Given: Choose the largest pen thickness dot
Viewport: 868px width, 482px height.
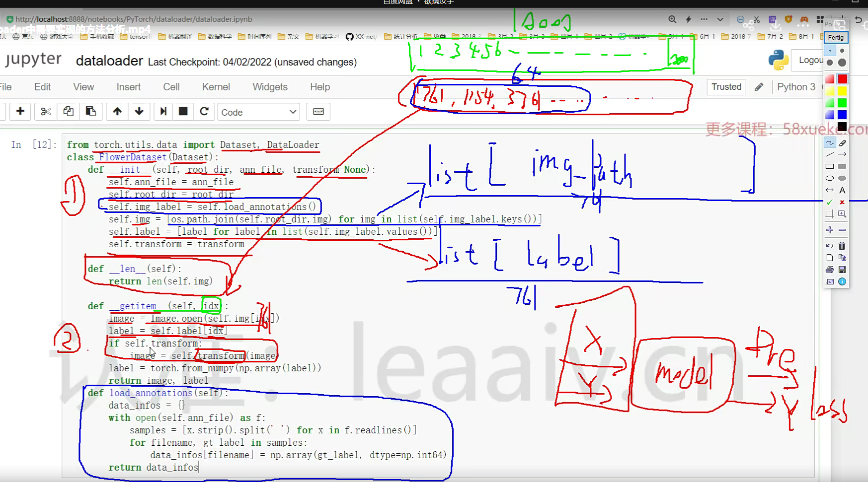Looking at the screenshot, I should tap(842, 63).
